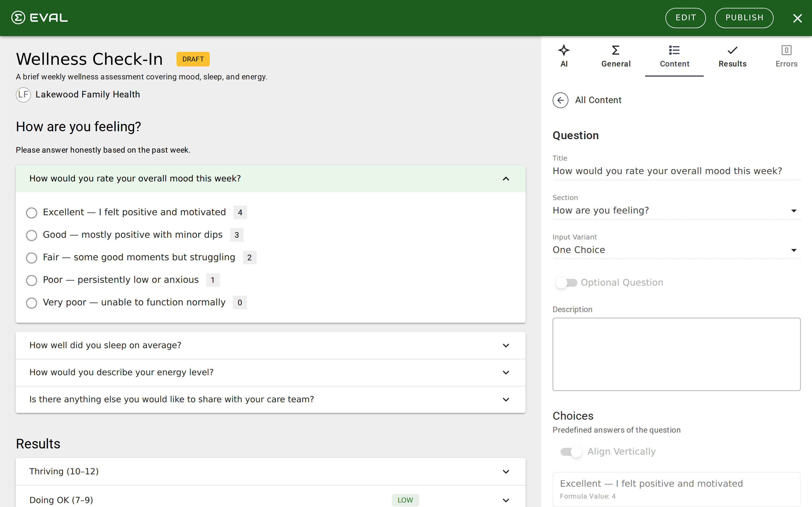Close the survey editor with the X icon
Viewport: 812px width, 507px height.
tap(798, 18)
